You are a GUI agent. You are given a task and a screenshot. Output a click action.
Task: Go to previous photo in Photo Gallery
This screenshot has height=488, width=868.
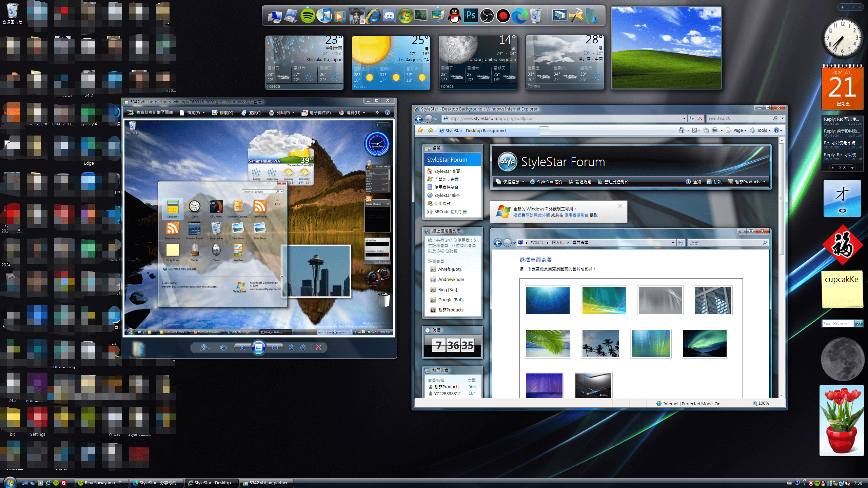pyautogui.click(x=242, y=347)
